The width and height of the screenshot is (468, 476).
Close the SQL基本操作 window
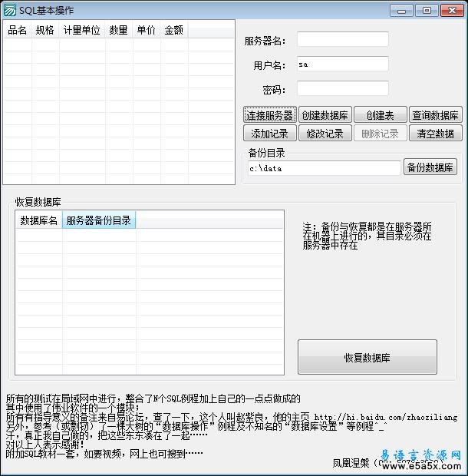click(452, 11)
